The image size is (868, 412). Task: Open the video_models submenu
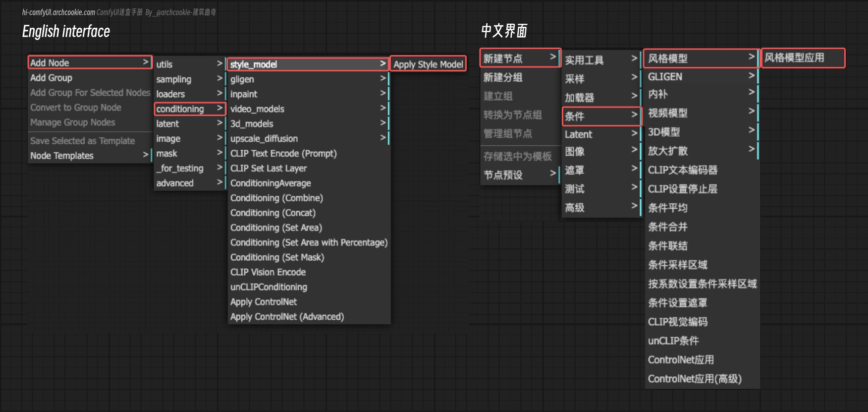[x=308, y=109]
